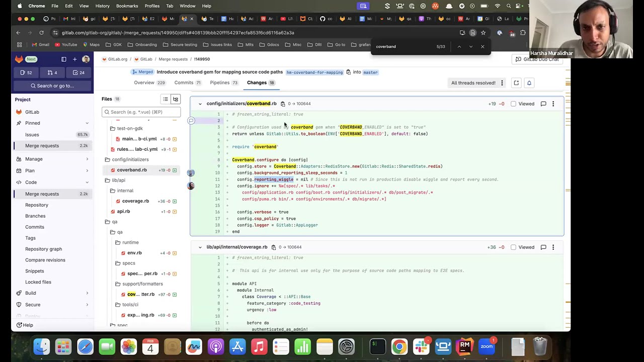Open GitLab Duo Chat
This screenshot has width=644, height=362.
tap(537, 59)
